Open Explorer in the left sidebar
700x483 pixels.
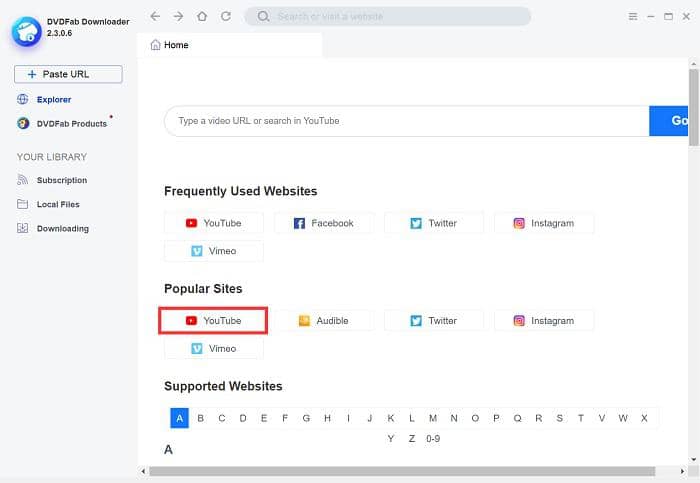[53, 99]
